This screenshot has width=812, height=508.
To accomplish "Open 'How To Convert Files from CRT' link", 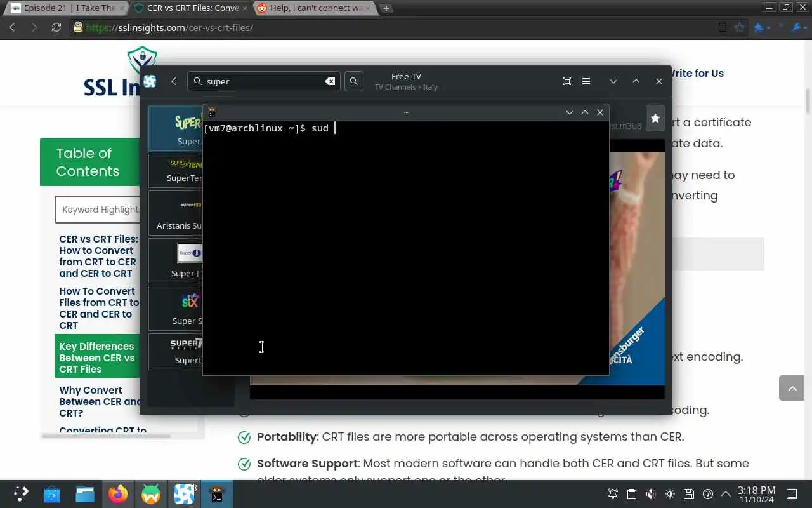I will 99,308.
